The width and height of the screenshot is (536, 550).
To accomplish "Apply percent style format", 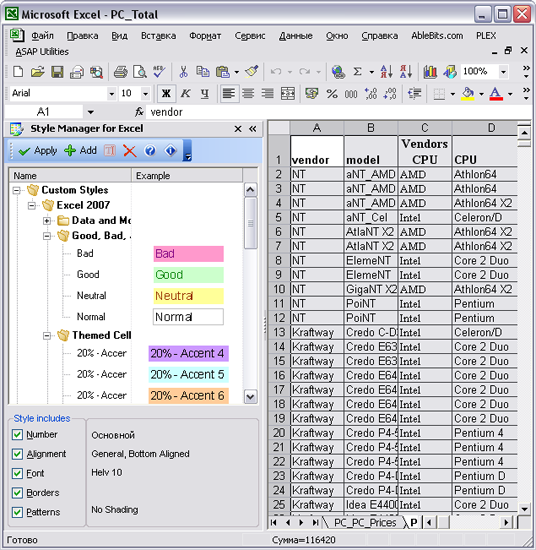I will (332, 94).
